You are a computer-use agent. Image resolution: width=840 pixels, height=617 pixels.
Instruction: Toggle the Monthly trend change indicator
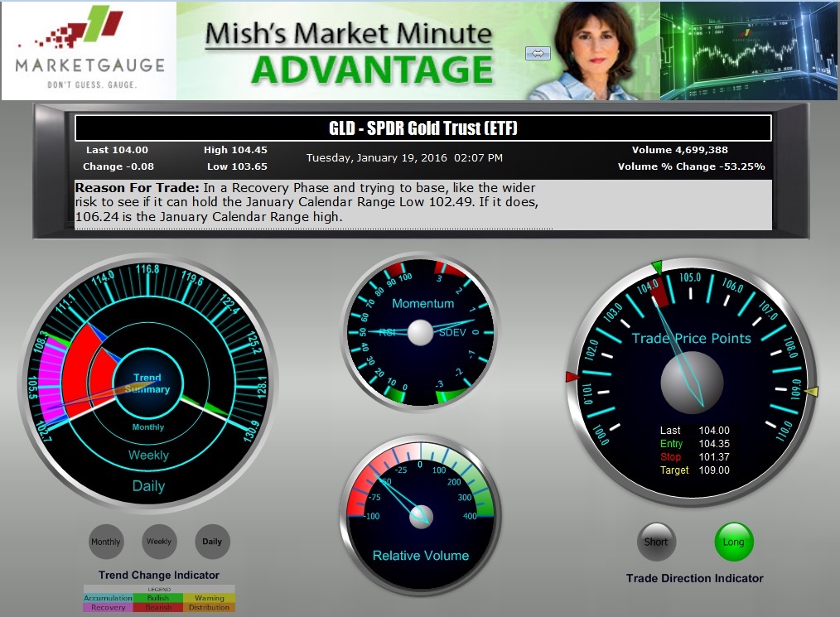tap(106, 542)
